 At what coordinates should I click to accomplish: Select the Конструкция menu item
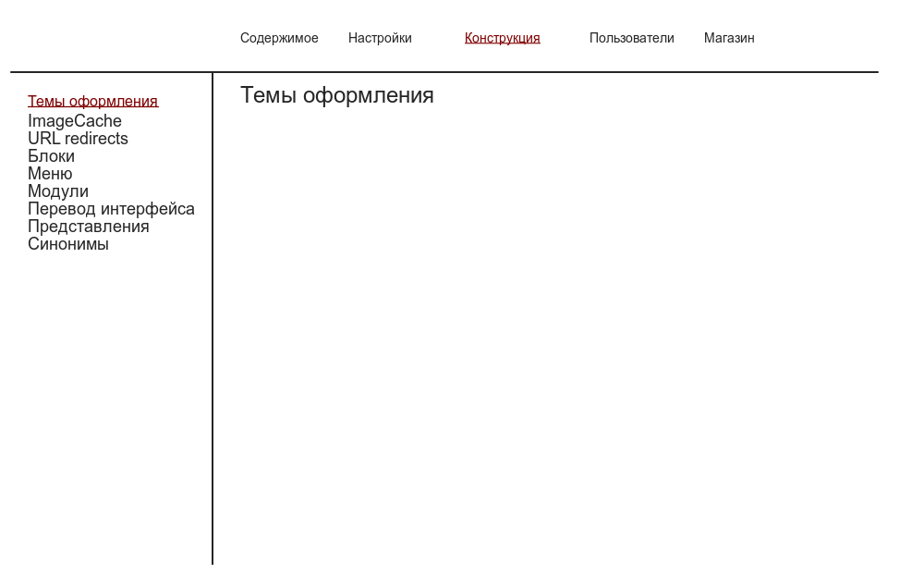pyautogui.click(x=502, y=38)
